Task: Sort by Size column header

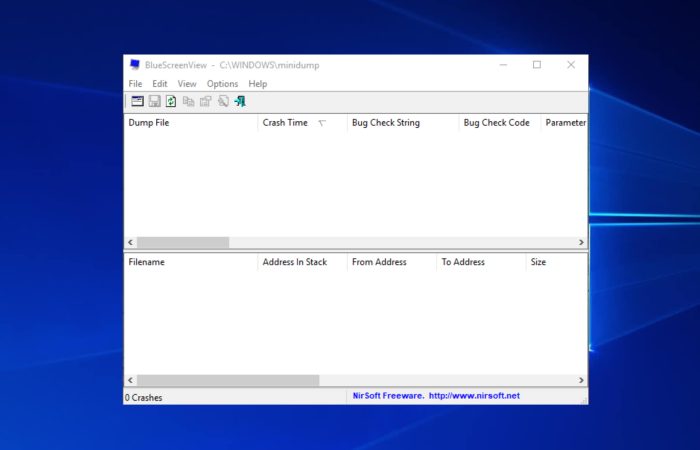Action: pyautogui.click(x=557, y=262)
